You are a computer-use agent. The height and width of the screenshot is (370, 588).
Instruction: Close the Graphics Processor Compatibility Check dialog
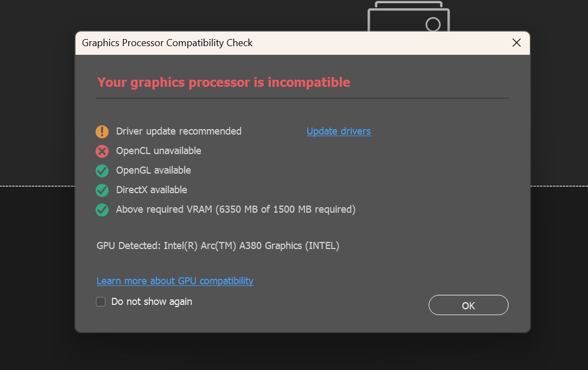[516, 43]
